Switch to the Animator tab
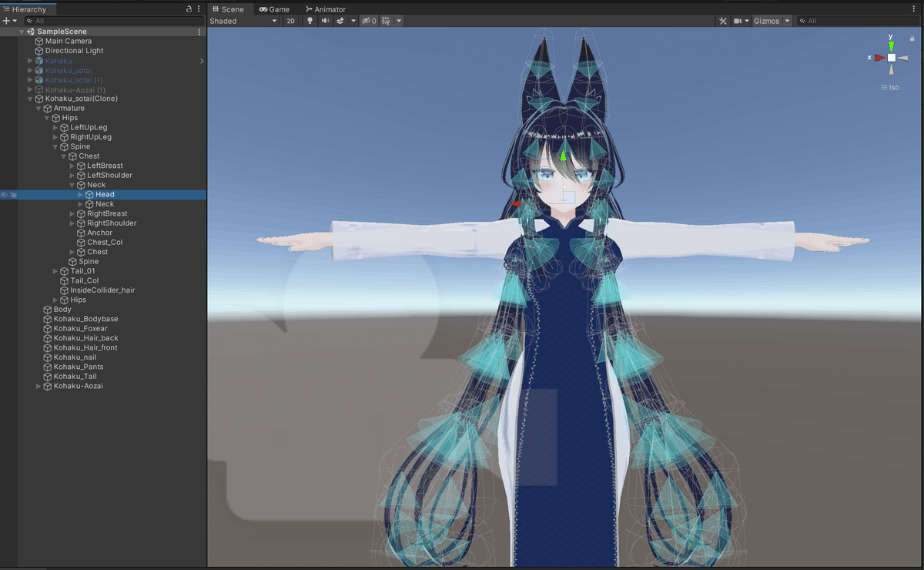This screenshot has width=924, height=570. coord(326,9)
